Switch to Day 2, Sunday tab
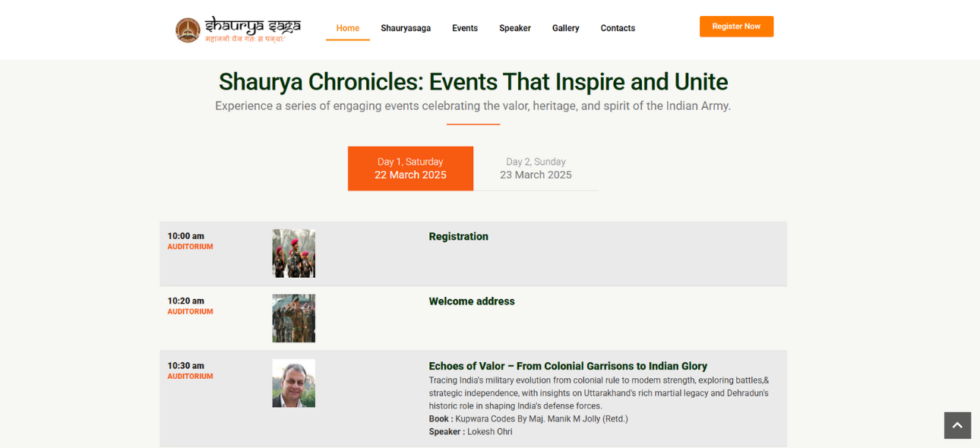980x448 pixels. [x=536, y=169]
